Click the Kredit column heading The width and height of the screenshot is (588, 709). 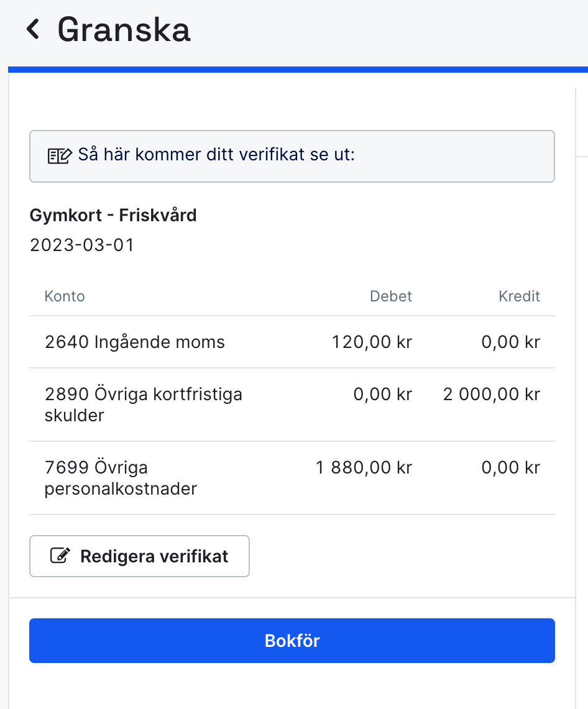(x=519, y=296)
